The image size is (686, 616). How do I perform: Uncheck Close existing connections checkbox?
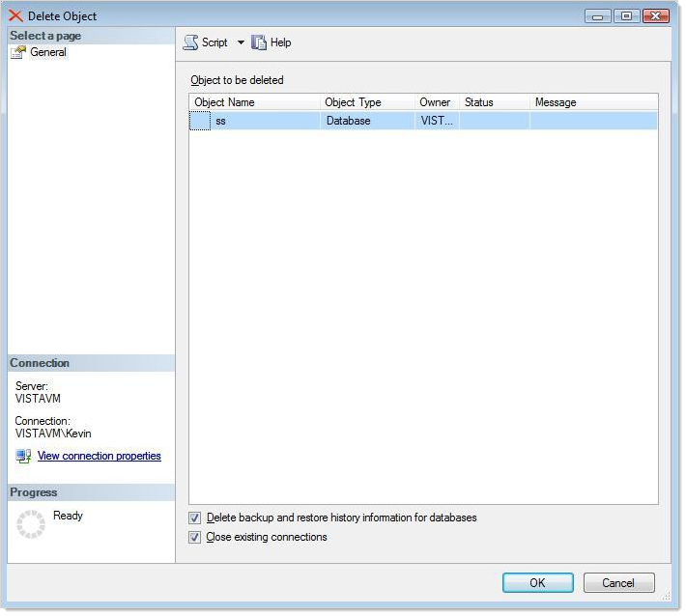coord(195,537)
